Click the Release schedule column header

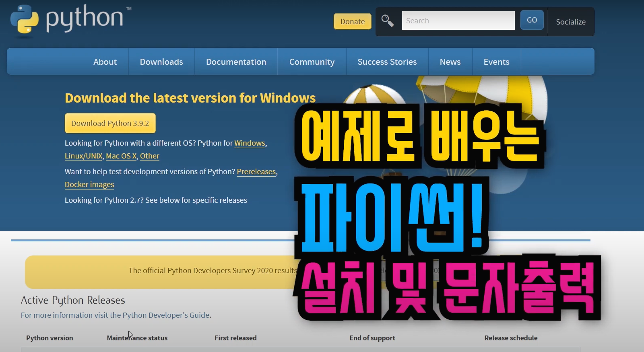[x=511, y=338]
